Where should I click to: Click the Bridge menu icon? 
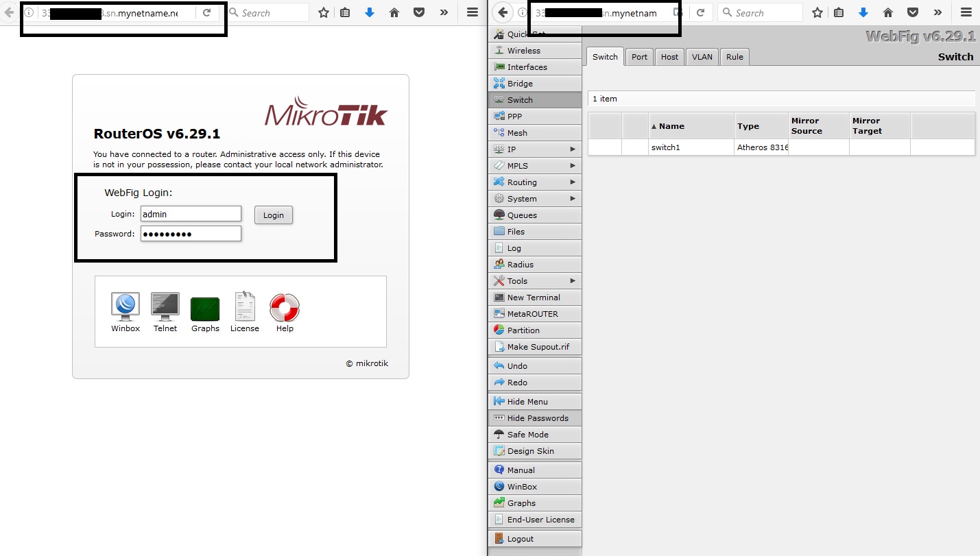[x=499, y=84]
